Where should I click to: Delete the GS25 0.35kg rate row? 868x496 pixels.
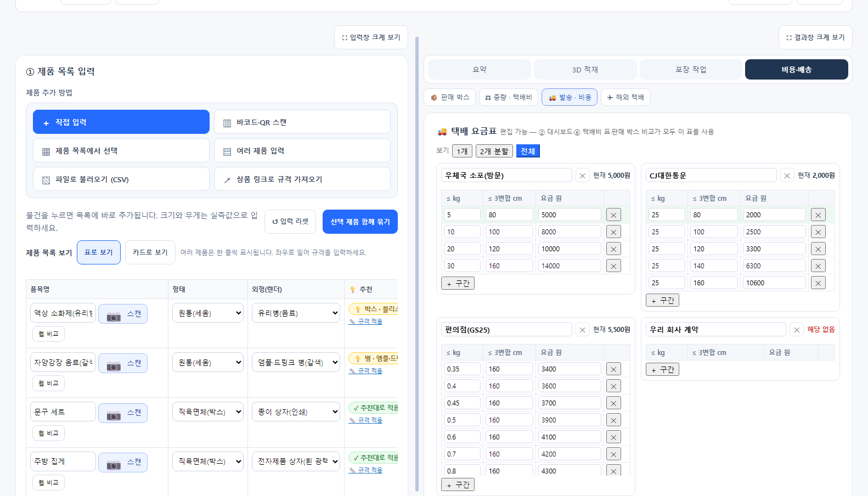613,369
